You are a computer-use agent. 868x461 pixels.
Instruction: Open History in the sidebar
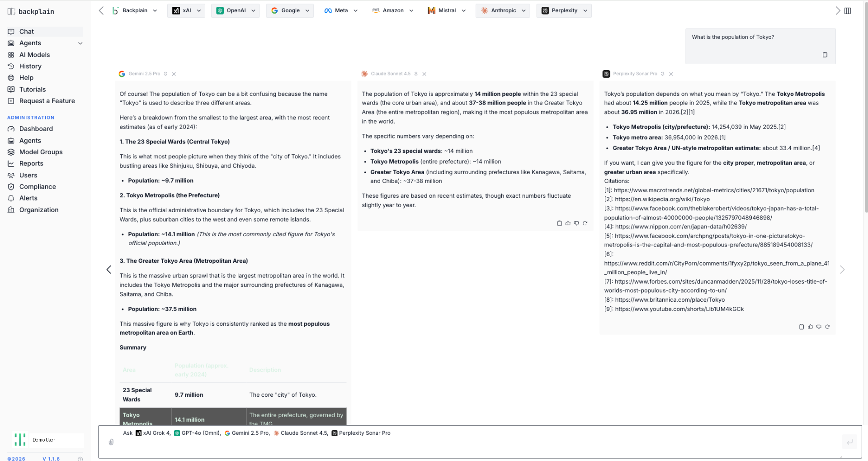pos(30,66)
